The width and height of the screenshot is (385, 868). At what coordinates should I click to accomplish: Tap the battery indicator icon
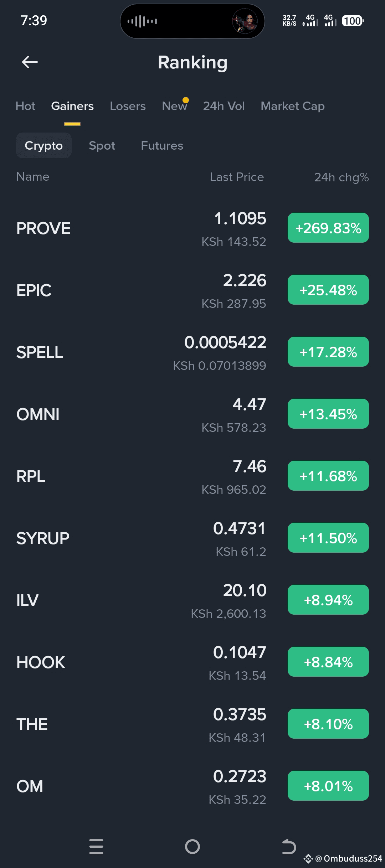point(353,21)
